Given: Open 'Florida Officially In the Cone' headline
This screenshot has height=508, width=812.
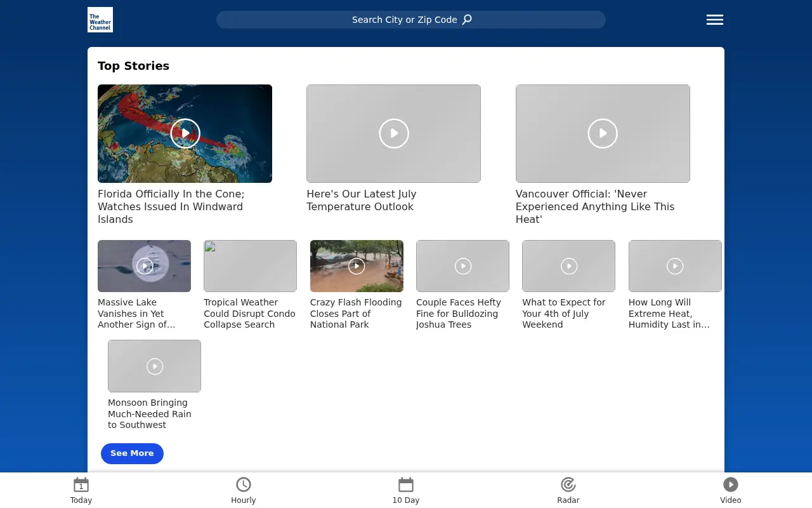Looking at the screenshot, I should (x=171, y=206).
